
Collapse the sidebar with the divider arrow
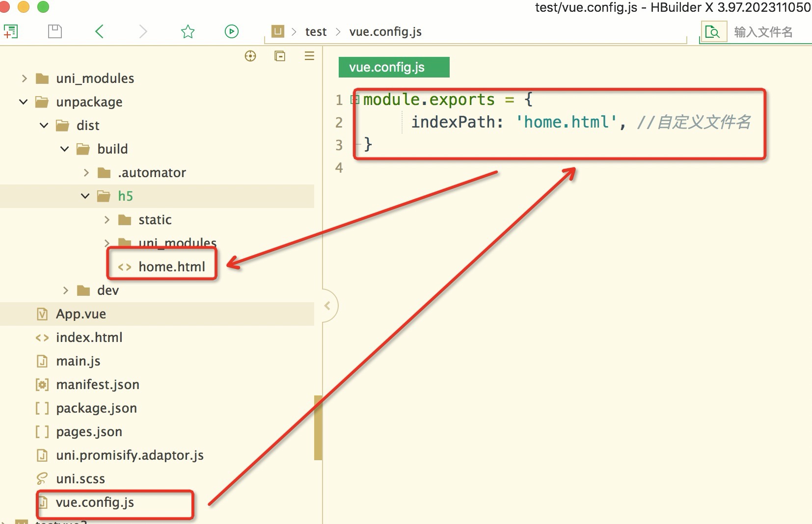[x=328, y=306]
